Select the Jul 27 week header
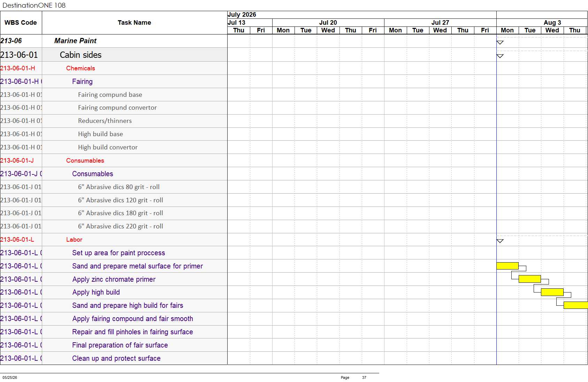The width and height of the screenshot is (588, 382). [440, 23]
